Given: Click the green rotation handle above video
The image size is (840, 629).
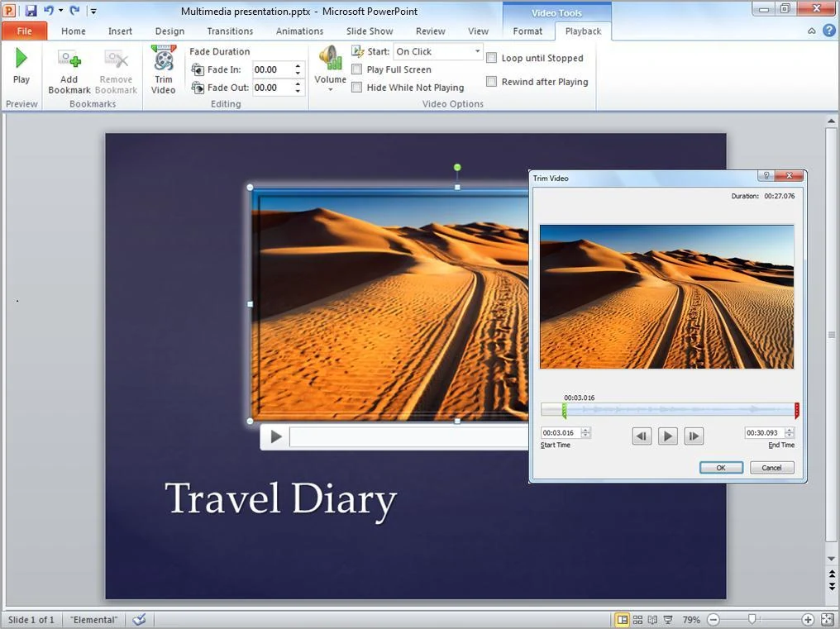Looking at the screenshot, I should (457, 168).
